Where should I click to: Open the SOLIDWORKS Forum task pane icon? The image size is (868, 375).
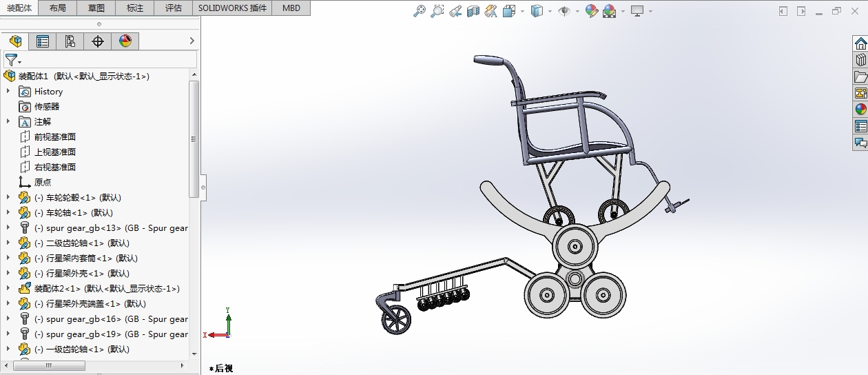pos(860,143)
